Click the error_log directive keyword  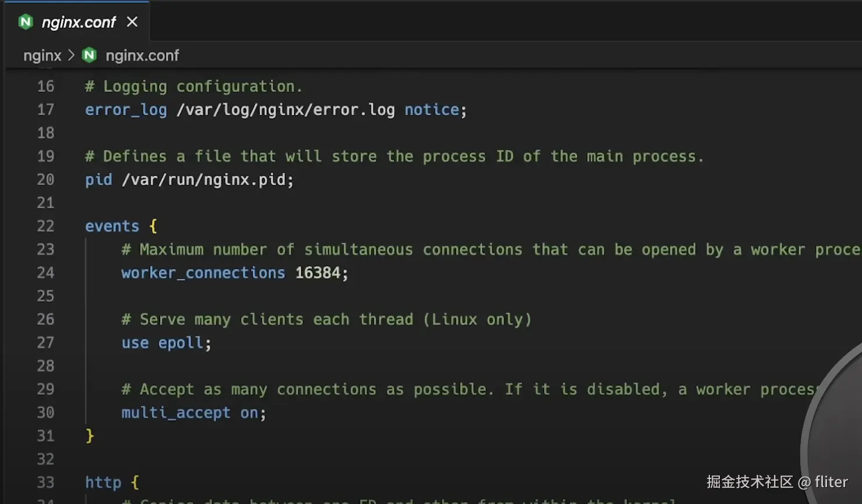pos(126,110)
